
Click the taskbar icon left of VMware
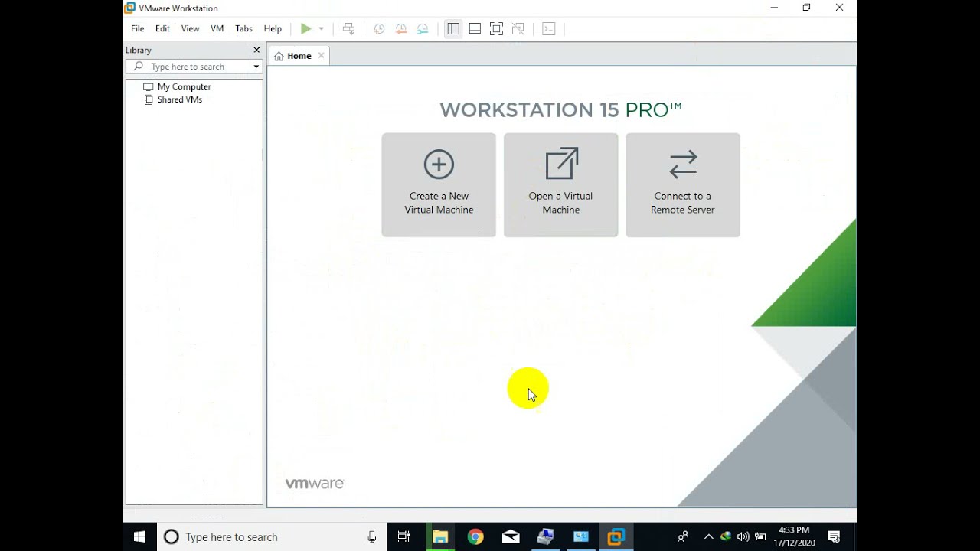(x=581, y=537)
